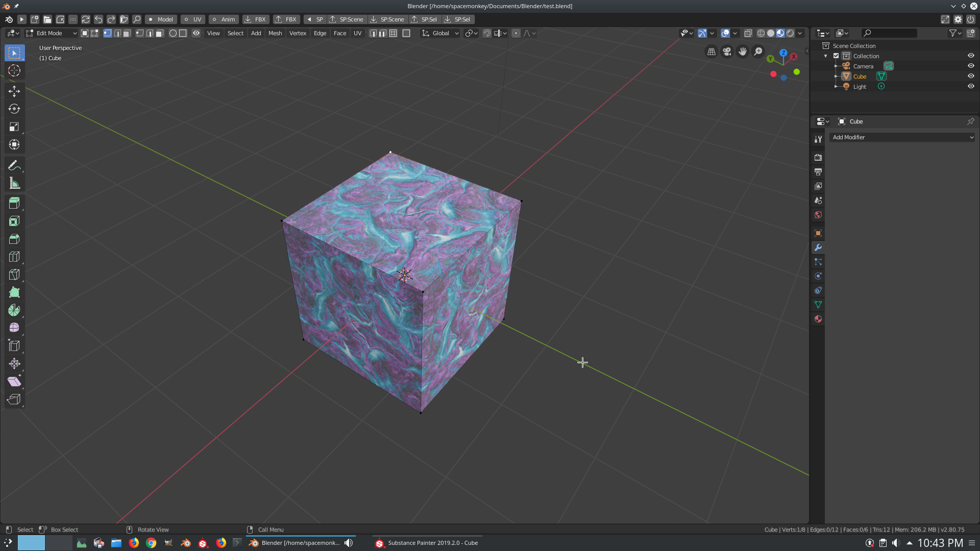Image resolution: width=980 pixels, height=551 pixels.
Task: Collapse the Collection tree item
Action: click(x=826, y=56)
